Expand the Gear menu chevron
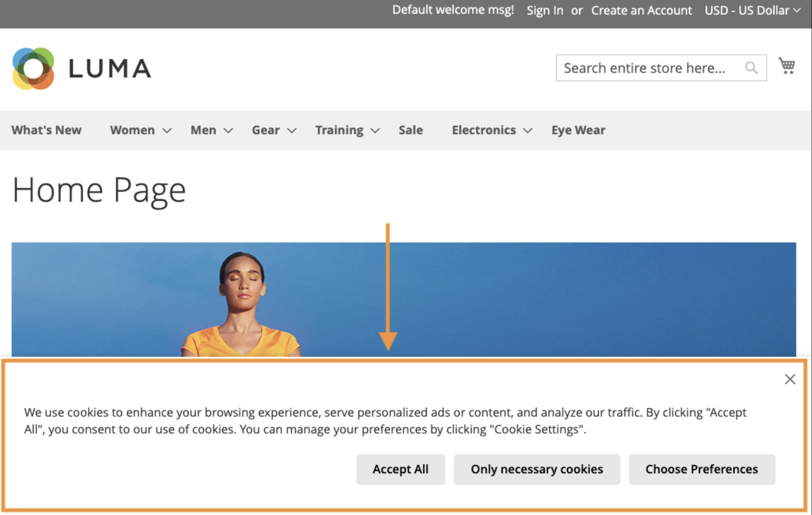This screenshot has height=515, width=812. pyautogui.click(x=292, y=130)
